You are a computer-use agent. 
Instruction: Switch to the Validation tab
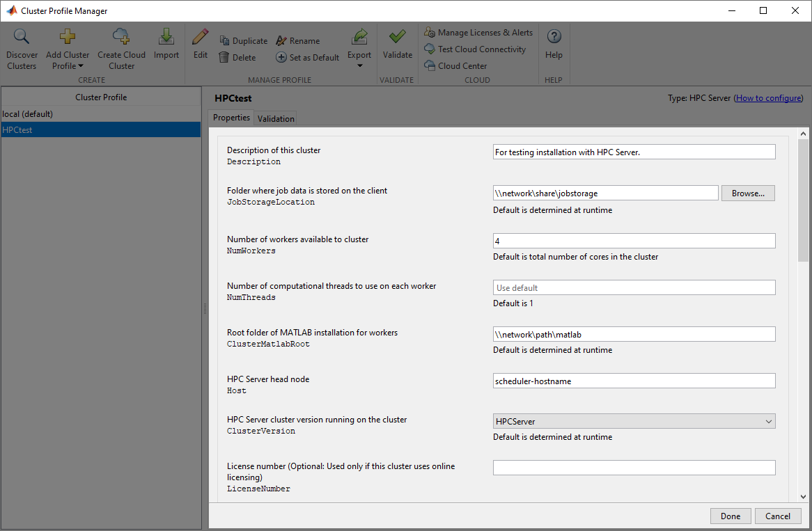pyautogui.click(x=275, y=118)
